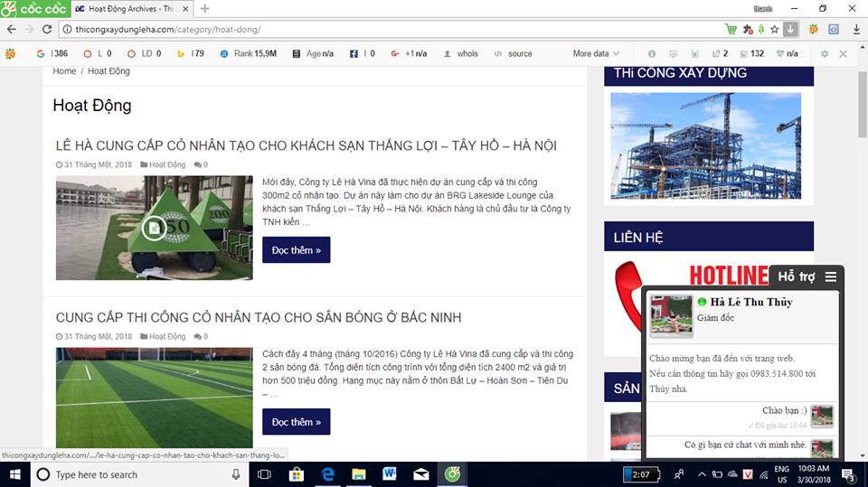Close the SEOquake toolbar with the X

point(843,54)
